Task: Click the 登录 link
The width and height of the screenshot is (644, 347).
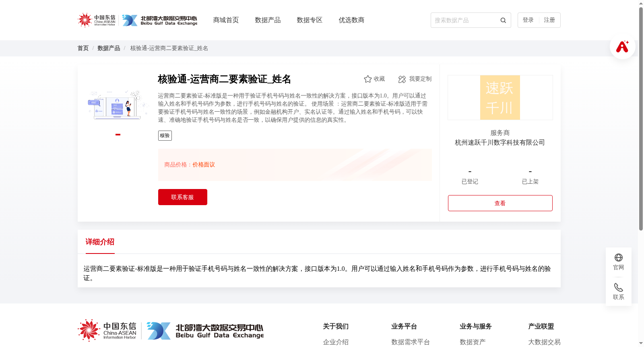Action: (x=528, y=20)
